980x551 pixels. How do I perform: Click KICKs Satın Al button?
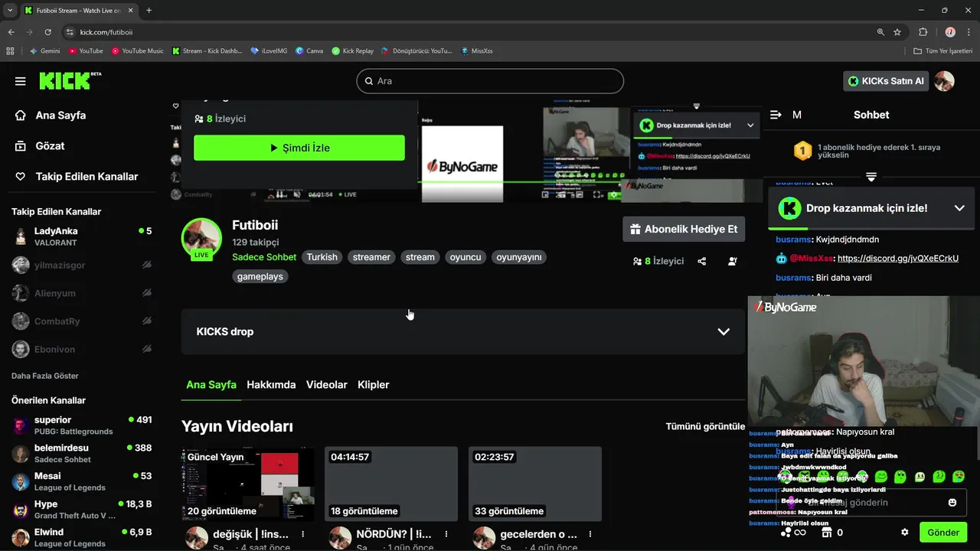tap(886, 81)
